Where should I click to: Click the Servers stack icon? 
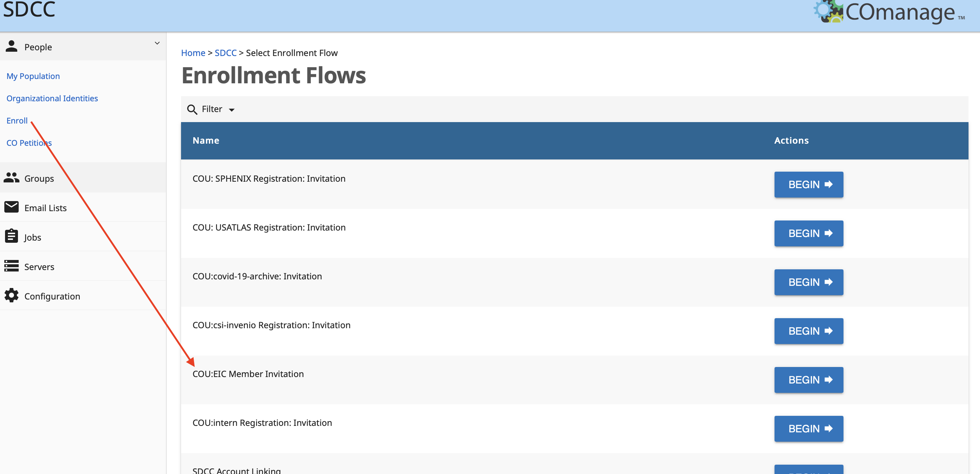11,266
